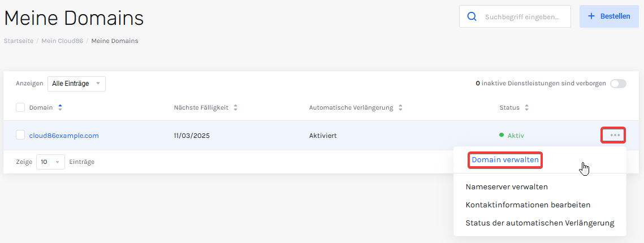Sort by Automatische Verlängerung column arrows
This screenshot has height=243, width=644.
tap(400, 107)
